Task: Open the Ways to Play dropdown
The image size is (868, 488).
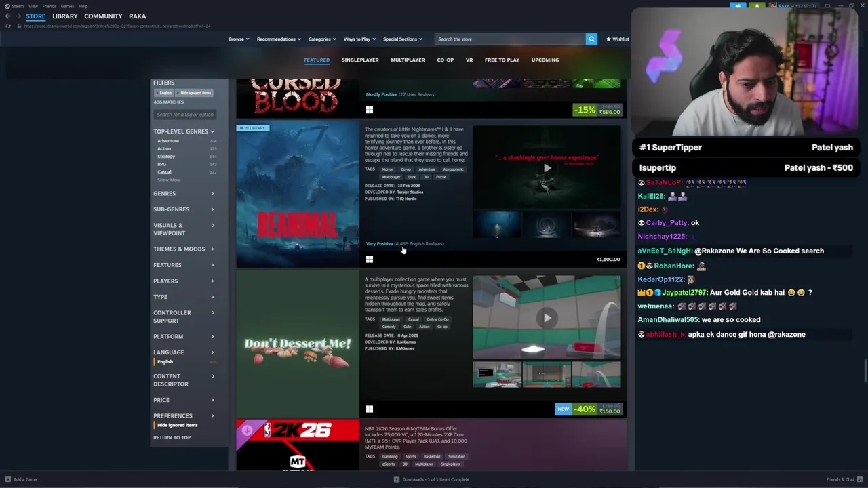Action: [x=360, y=39]
